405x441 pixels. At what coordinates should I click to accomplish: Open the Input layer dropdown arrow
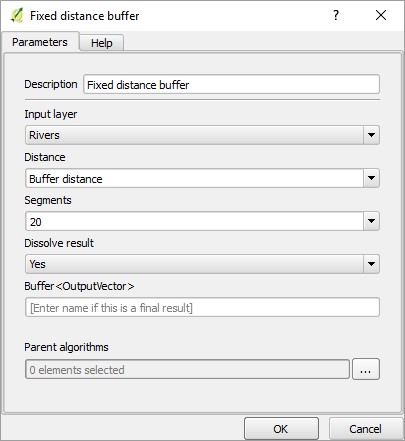click(x=371, y=135)
